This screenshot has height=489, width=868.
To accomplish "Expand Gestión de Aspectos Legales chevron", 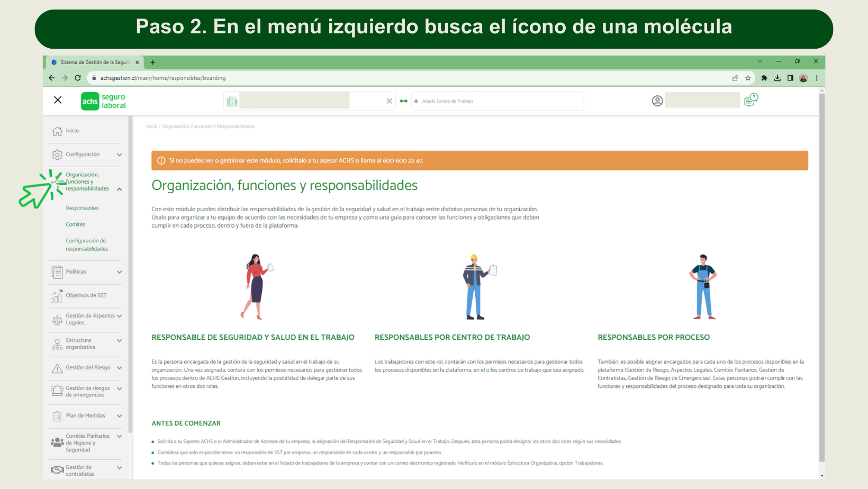I will point(120,316).
